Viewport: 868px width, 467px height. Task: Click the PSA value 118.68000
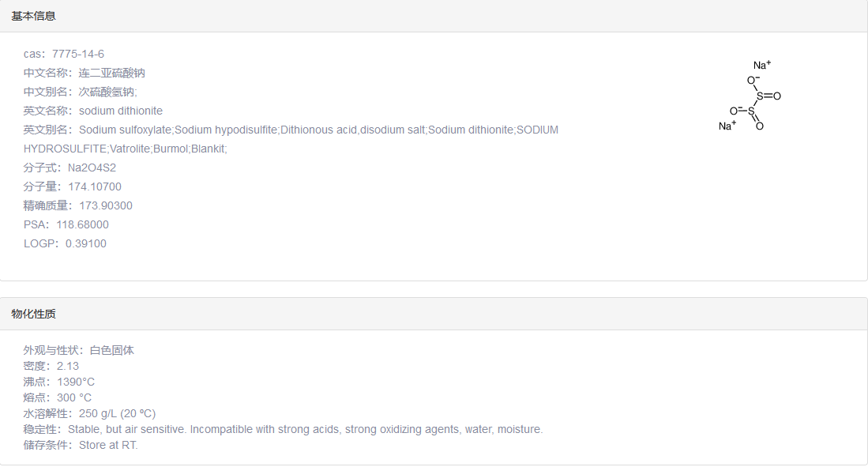tap(82, 224)
